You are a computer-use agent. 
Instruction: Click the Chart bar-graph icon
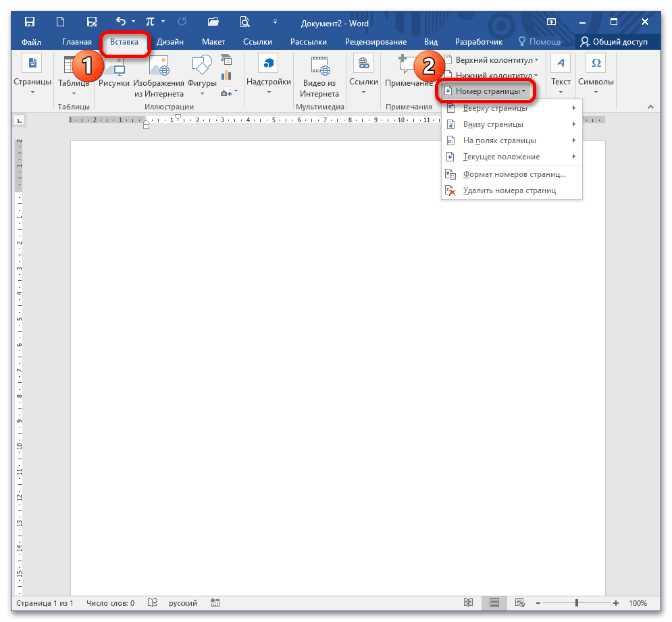click(226, 76)
